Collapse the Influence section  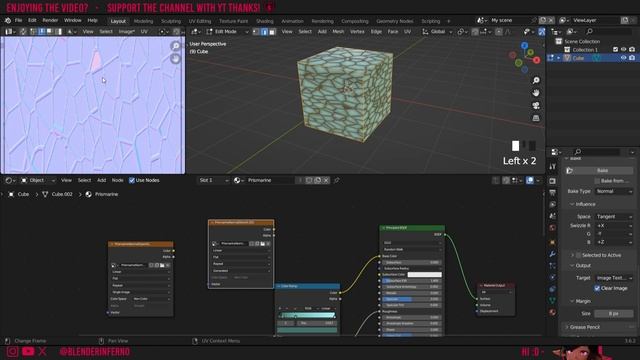pos(582,204)
